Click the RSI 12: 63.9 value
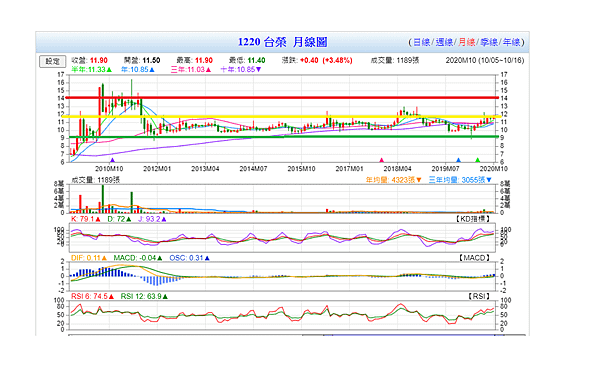 click(144, 297)
